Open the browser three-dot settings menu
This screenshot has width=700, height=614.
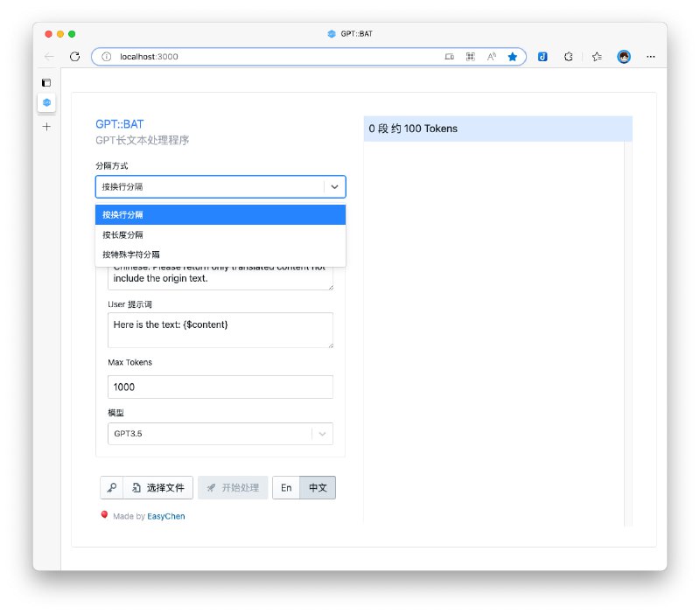(x=650, y=56)
